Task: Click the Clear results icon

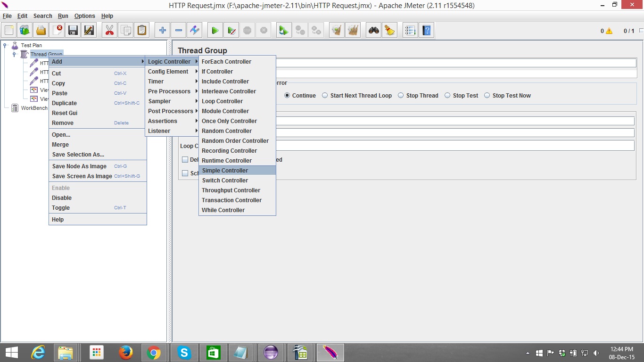Action: [x=336, y=31]
